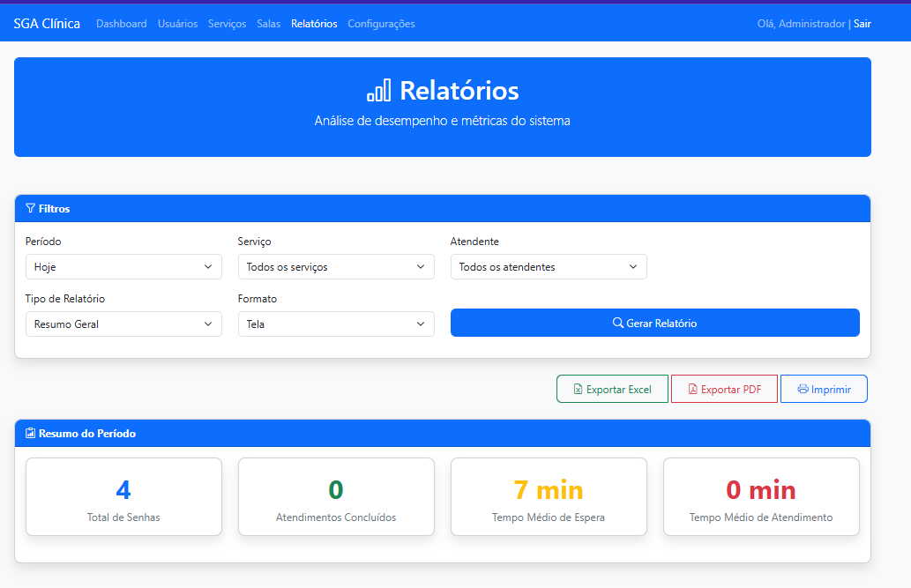The height and width of the screenshot is (588, 911).
Task: Open the Período dropdown set to Hoje
Action: click(123, 266)
